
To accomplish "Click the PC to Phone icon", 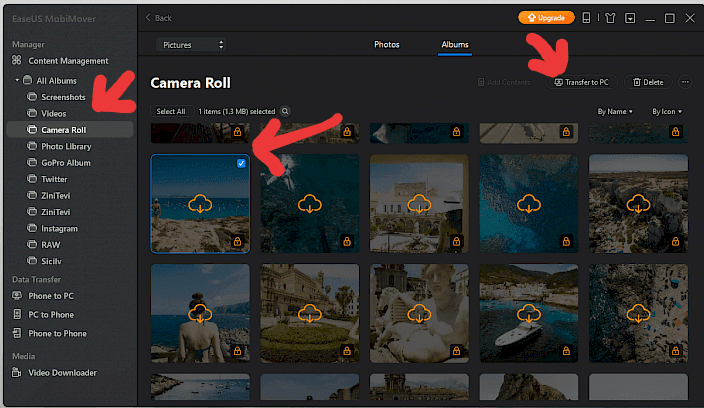I will (x=17, y=314).
